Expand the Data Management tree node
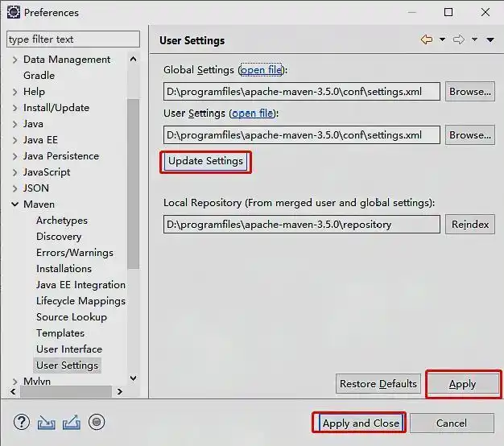The image size is (504, 446). tap(14, 60)
